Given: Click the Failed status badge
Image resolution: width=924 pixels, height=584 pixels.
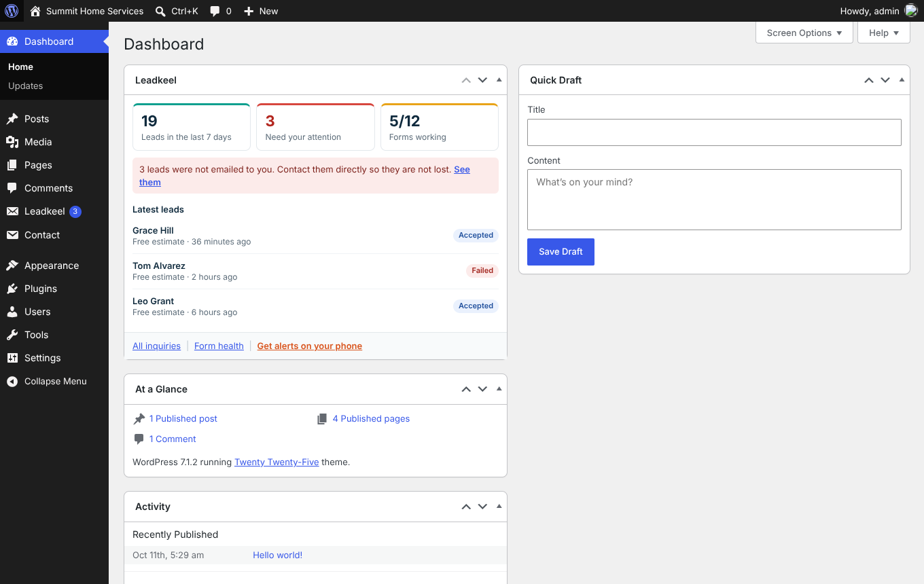Looking at the screenshot, I should (x=482, y=270).
